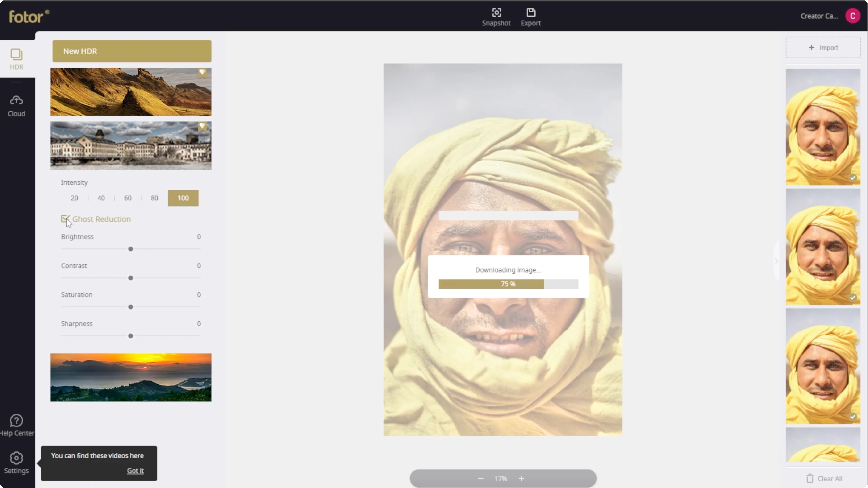This screenshot has width=868, height=488.
Task: Set intensity to 60
Action: [x=128, y=198]
